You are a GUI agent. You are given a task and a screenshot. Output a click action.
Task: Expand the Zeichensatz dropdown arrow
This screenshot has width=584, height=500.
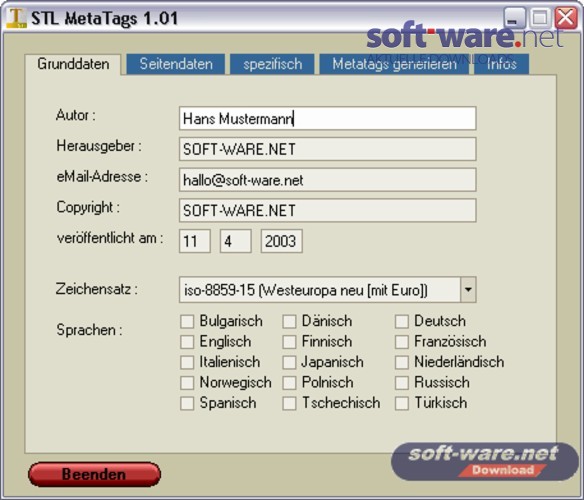(x=468, y=289)
